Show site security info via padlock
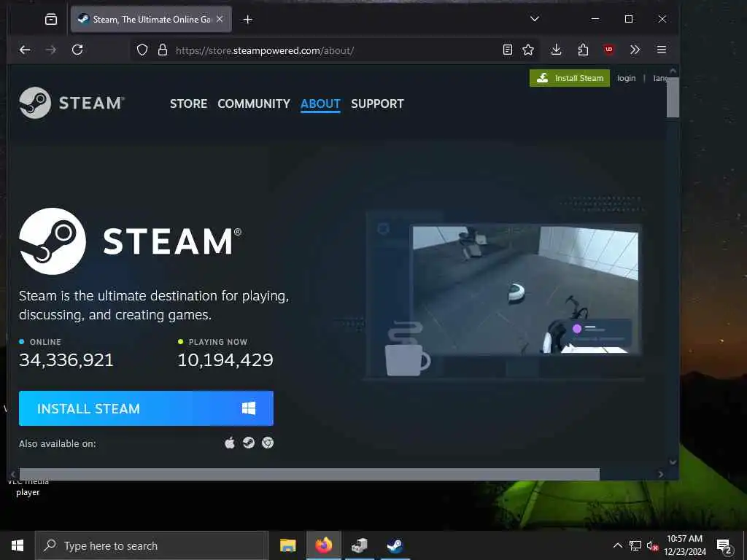Viewport: 747px width, 560px height. click(163, 50)
